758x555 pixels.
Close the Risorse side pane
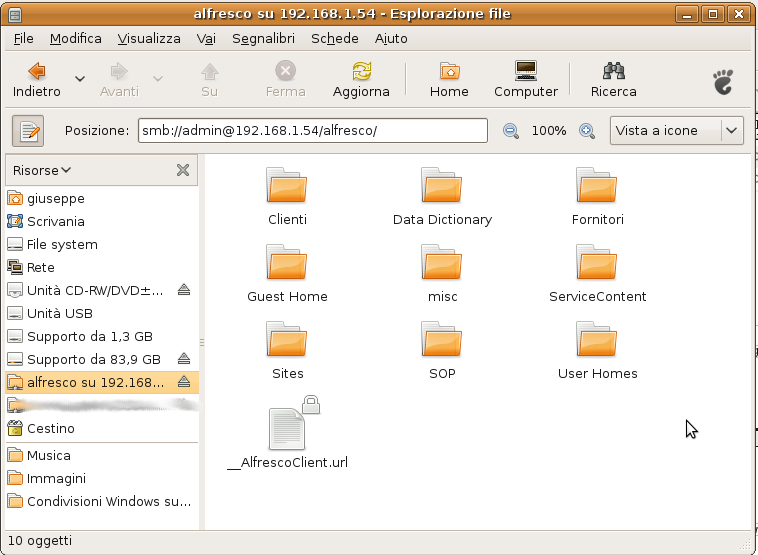(183, 170)
